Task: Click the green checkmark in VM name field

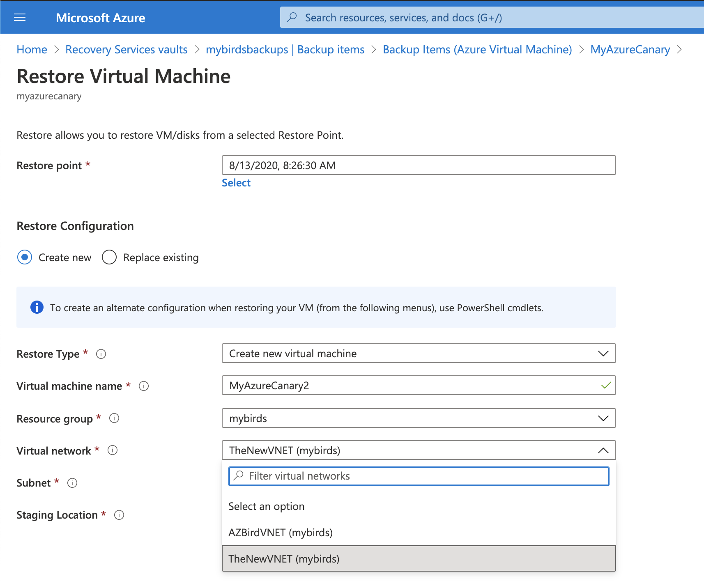Action: [606, 385]
